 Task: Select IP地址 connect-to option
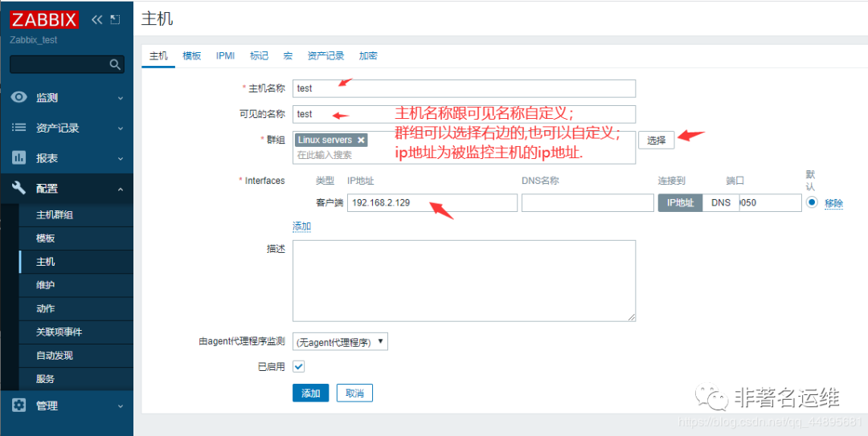tap(680, 202)
